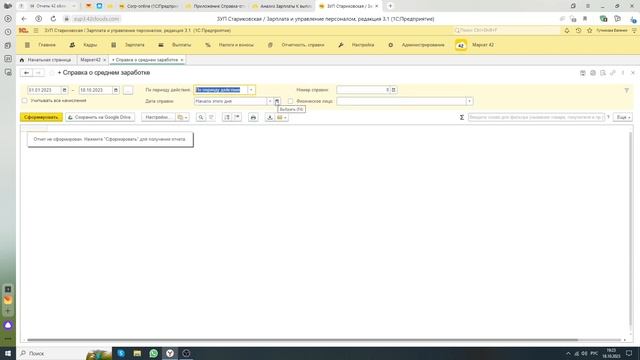This screenshot has height=360, width=640.
Task: Click the 1C search field
Action: [x=507, y=30]
